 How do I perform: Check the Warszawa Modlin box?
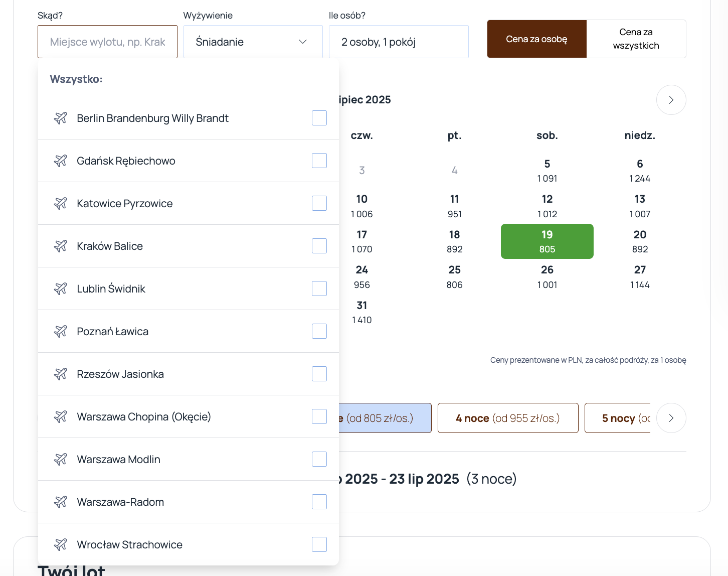click(319, 459)
